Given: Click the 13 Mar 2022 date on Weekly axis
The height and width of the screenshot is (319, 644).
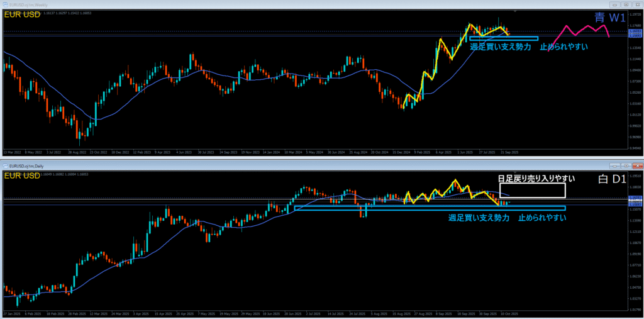Looking at the screenshot, I should (11, 152).
